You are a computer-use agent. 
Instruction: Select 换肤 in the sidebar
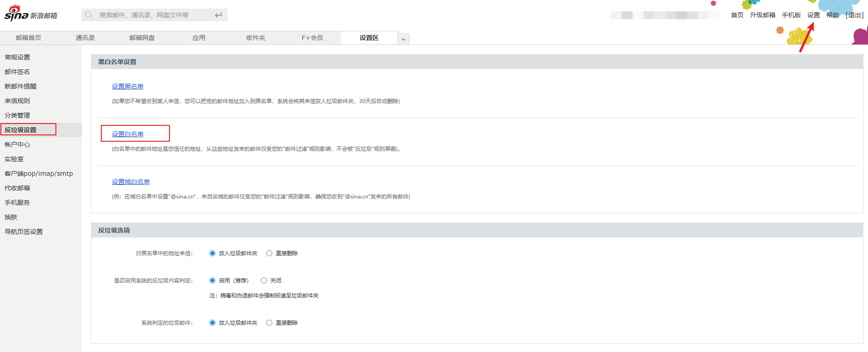(x=11, y=217)
